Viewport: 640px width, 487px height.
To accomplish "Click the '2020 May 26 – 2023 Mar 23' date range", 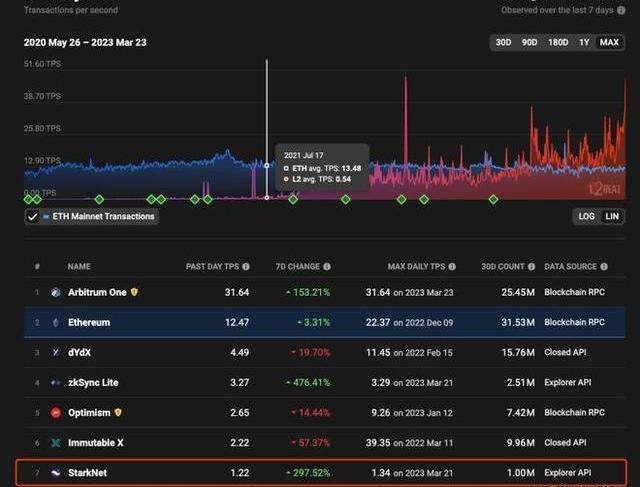I will [85, 42].
